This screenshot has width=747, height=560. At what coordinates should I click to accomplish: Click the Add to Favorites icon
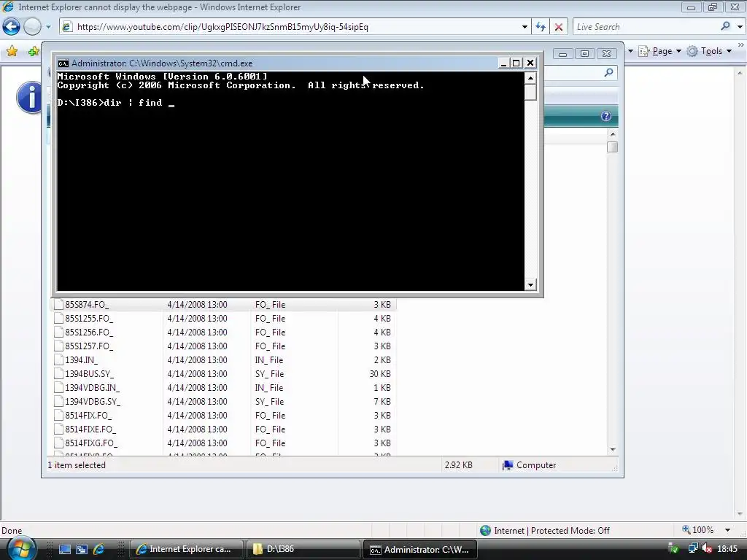pyautogui.click(x=34, y=51)
